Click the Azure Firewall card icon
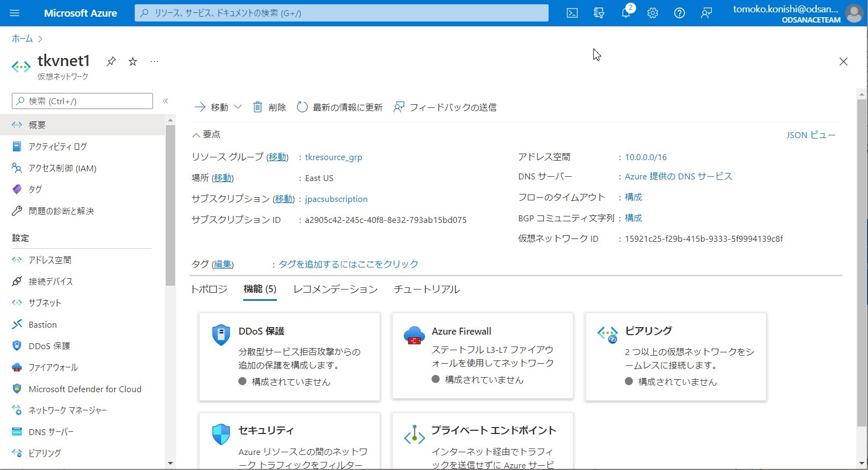868x470 pixels. [414, 335]
